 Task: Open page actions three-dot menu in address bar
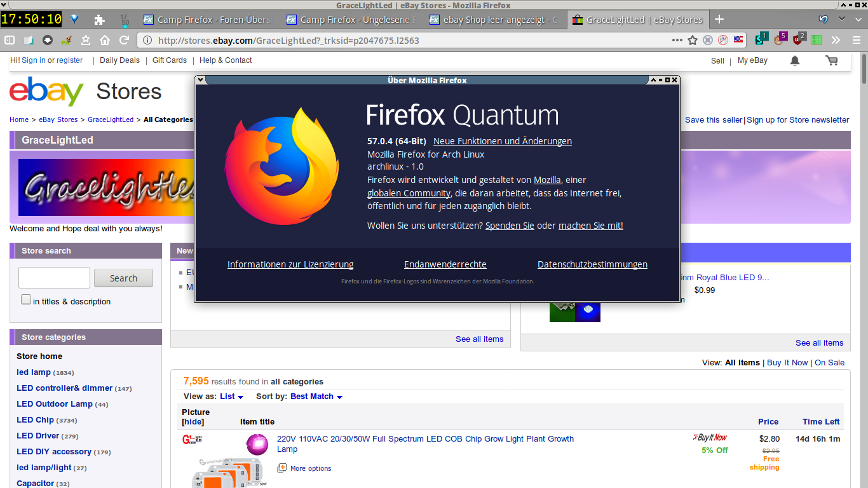[677, 40]
